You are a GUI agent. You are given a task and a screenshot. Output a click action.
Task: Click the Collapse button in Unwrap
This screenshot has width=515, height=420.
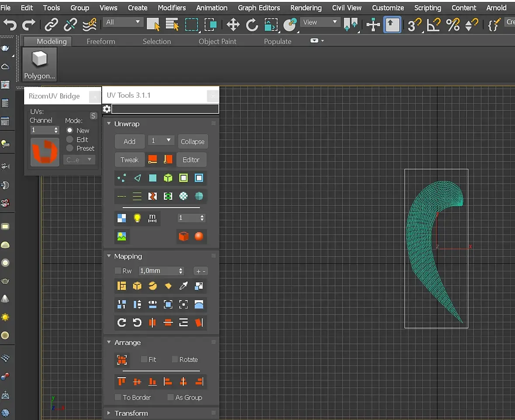click(x=192, y=141)
